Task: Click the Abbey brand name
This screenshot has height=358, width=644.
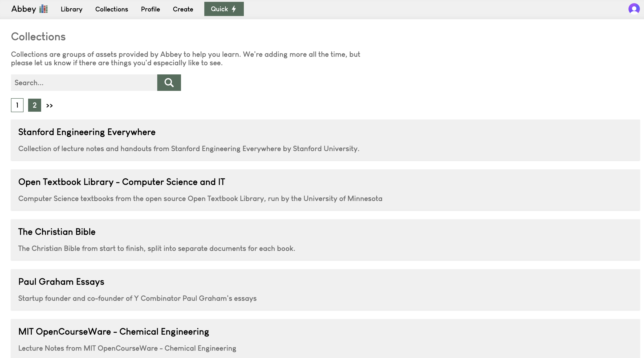Action: [x=24, y=9]
